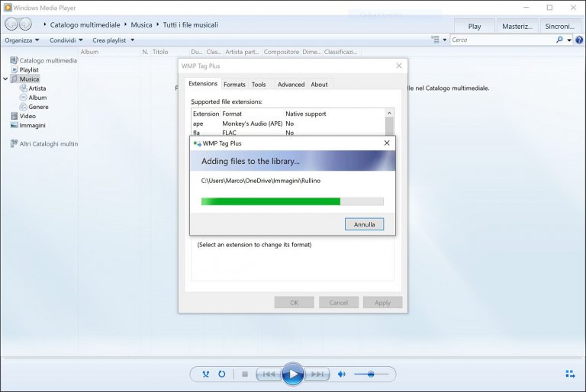Click OK in WMP Tag Plus settings
The image size is (586, 392).
point(294,303)
